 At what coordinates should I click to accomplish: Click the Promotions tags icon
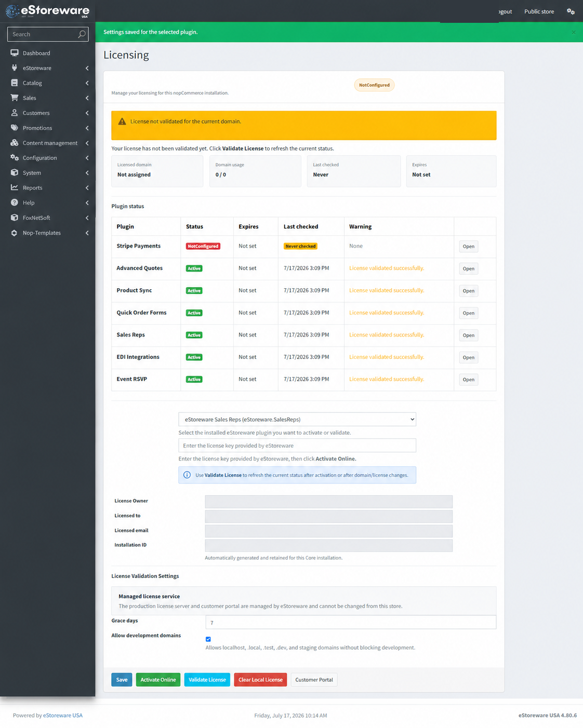coord(15,128)
